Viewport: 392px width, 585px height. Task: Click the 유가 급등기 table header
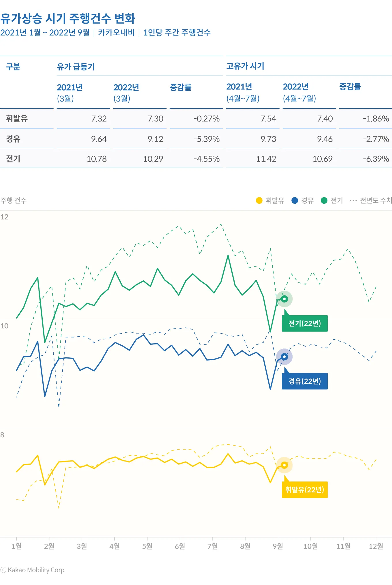coord(76,67)
